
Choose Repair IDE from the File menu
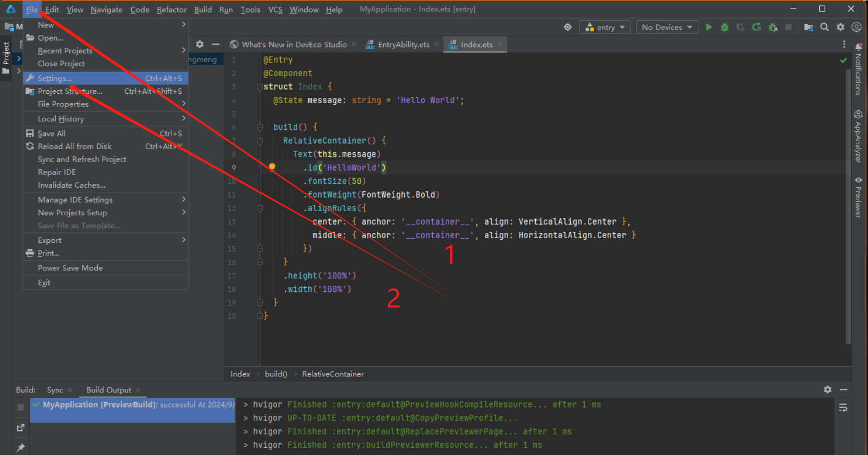[106, 172]
